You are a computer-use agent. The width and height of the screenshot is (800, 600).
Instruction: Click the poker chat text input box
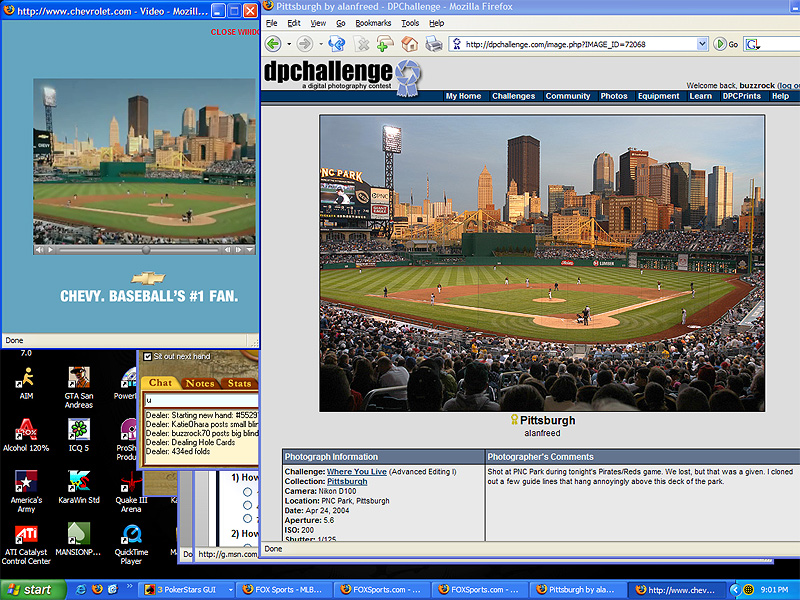pos(201,399)
